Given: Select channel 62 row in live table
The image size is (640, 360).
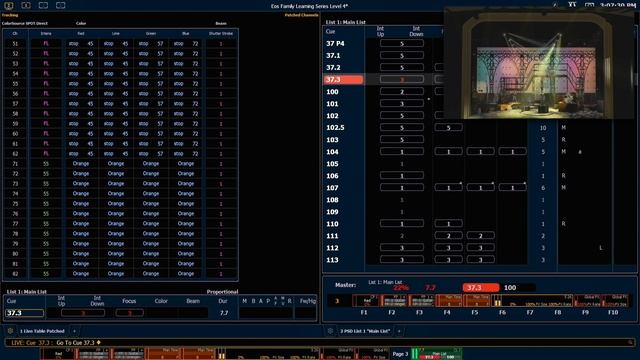Looking at the screenshot, I should coord(120,154).
